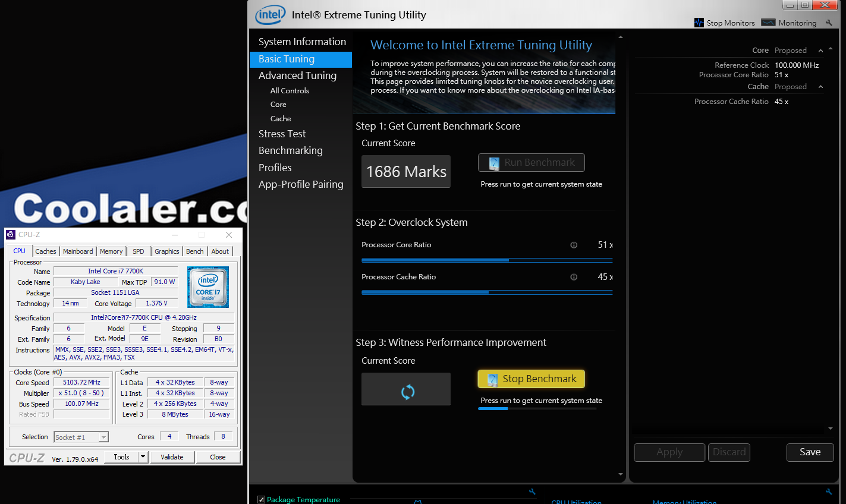
Task: Click the Monitoring graph icon
Action: point(768,23)
